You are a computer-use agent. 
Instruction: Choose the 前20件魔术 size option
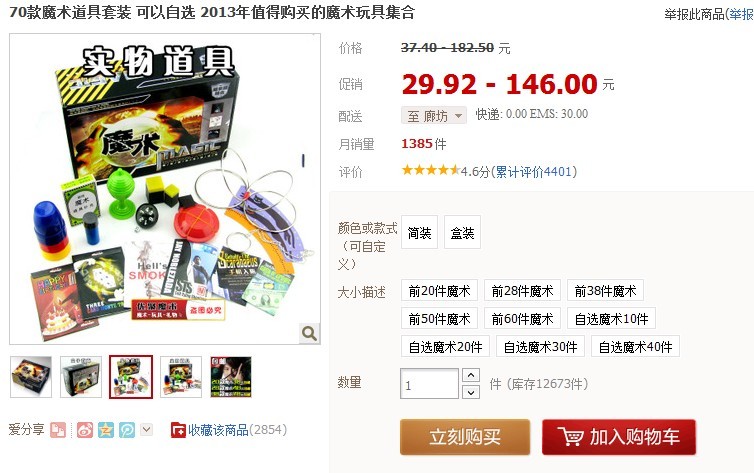coord(439,290)
